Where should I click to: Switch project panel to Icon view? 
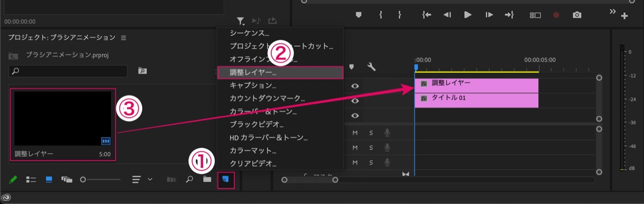click(49, 179)
